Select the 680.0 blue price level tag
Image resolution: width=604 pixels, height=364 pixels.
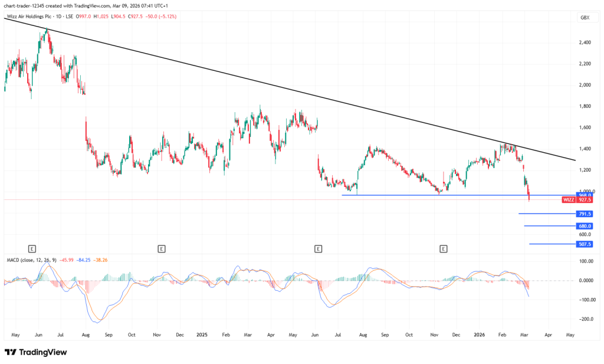[x=585, y=226]
